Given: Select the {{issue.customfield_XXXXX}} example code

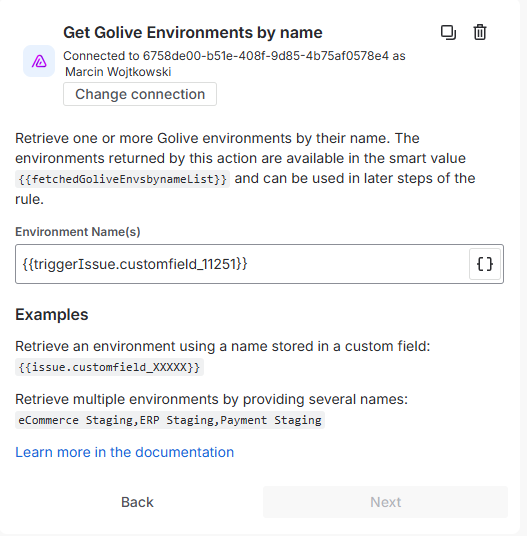Looking at the screenshot, I should tap(109, 367).
